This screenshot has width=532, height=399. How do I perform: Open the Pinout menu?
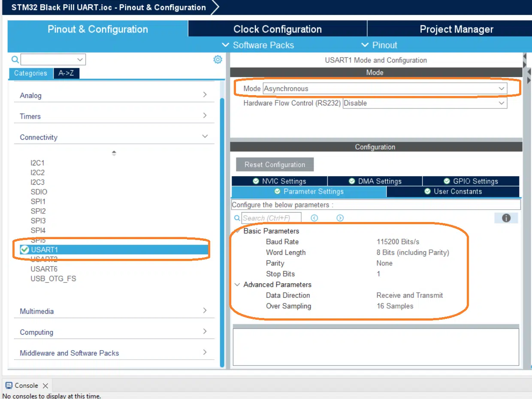(379, 45)
